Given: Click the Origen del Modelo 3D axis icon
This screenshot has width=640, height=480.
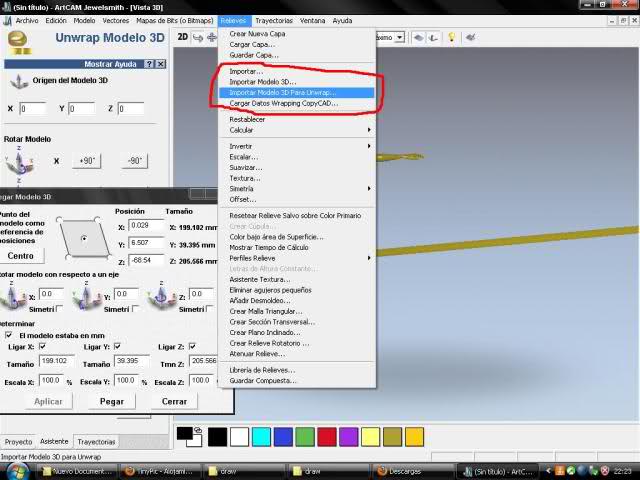Looking at the screenshot, I should pos(19,81).
